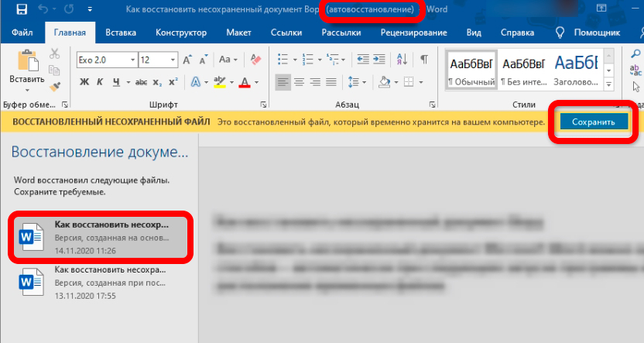The image size is (644, 343).
Task: Apply the yellow text highlight color
Action: [219, 82]
